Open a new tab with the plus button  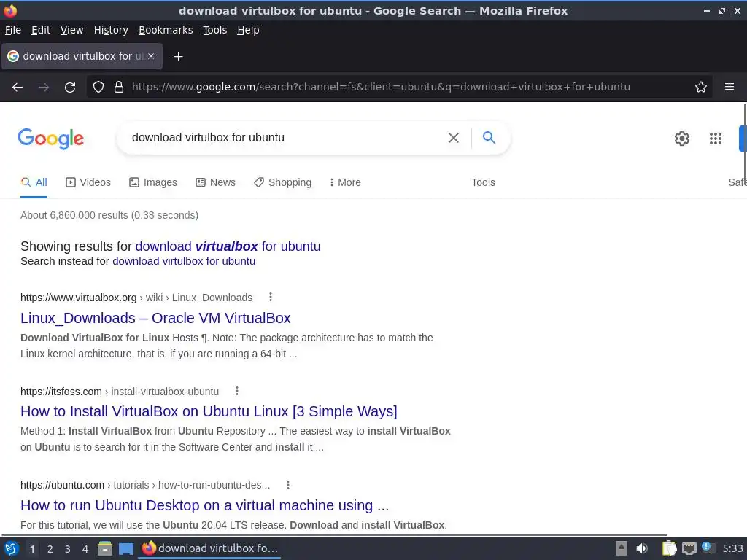(x=178, y=57)
